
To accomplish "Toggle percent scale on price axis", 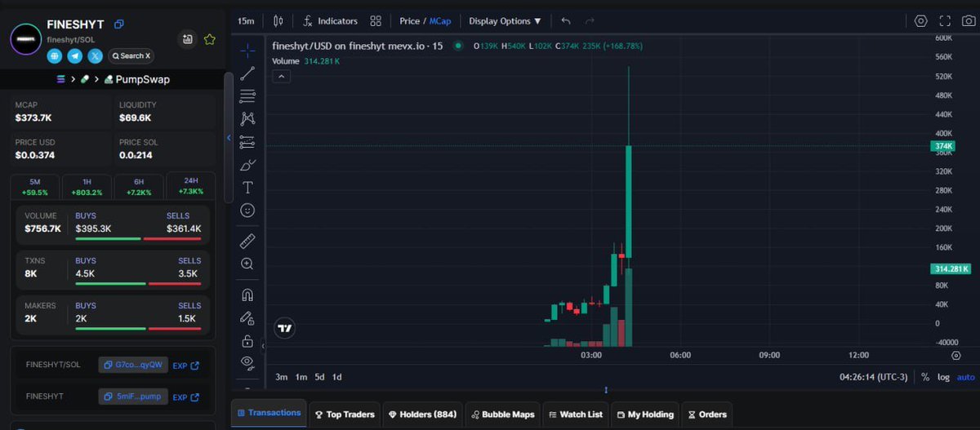I will tap(925, 377).
